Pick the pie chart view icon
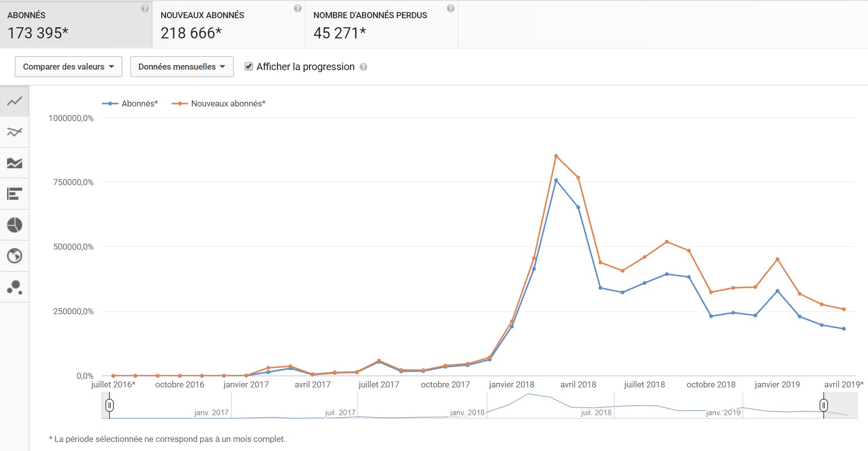 click(15, 225)
